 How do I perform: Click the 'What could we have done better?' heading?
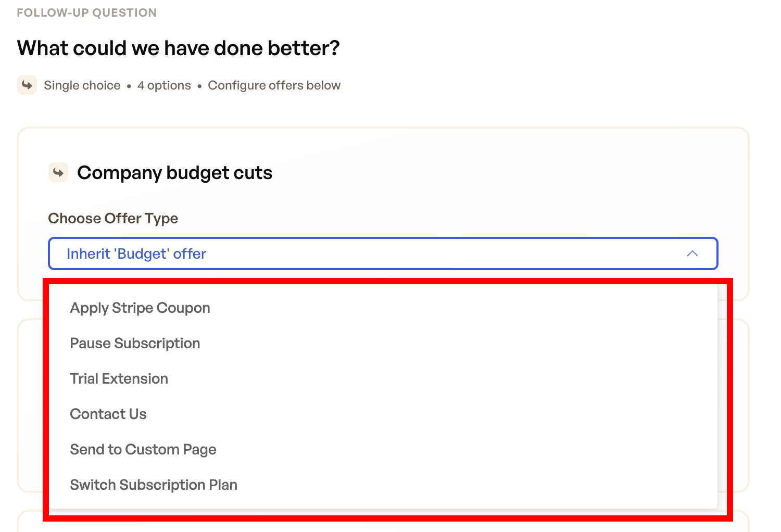point(178,47)
